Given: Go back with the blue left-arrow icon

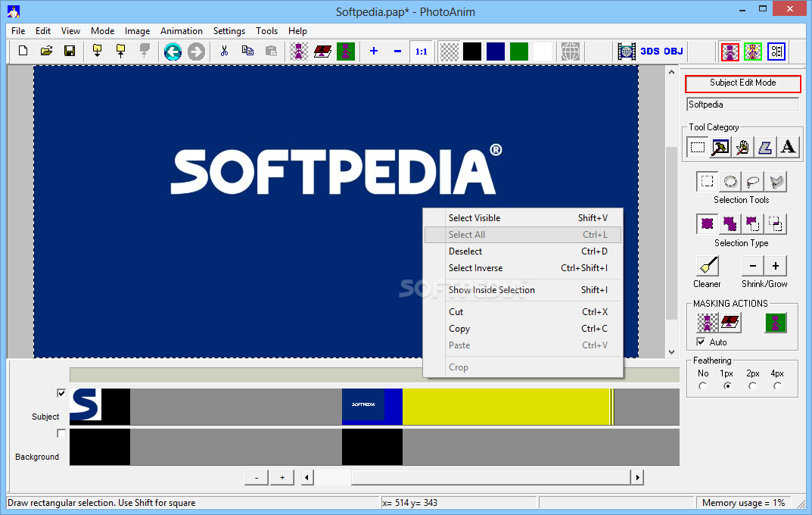Looking at the screenshot, I should pyautogui.click(x=173, y=51).
